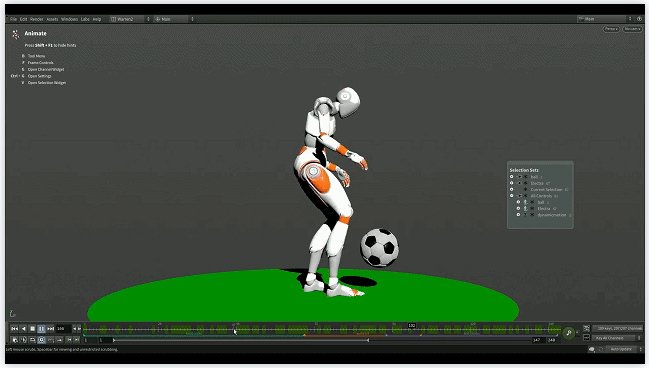
Task: Click the range end field showing 147
Action: (539, 340)
